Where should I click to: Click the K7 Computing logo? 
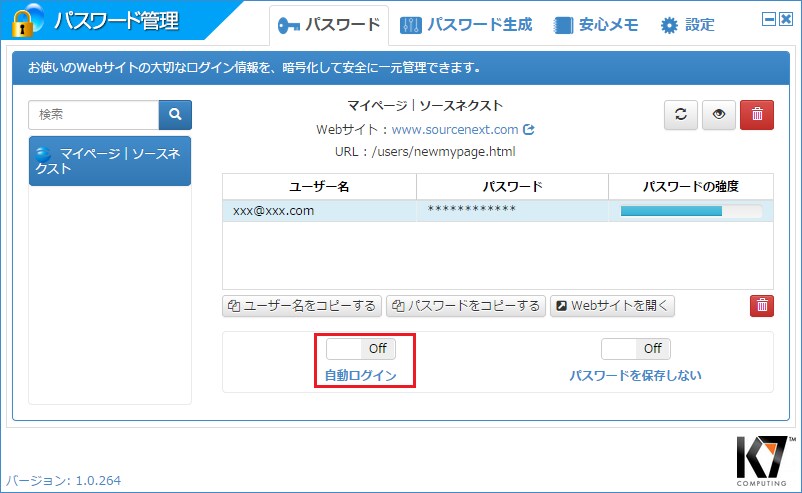765,460
